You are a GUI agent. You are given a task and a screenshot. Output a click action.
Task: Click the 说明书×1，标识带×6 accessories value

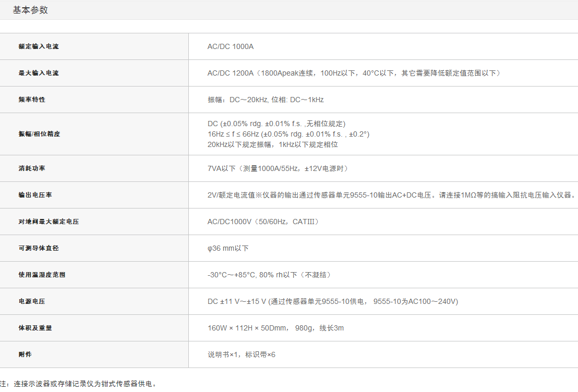tap(241, 354)
